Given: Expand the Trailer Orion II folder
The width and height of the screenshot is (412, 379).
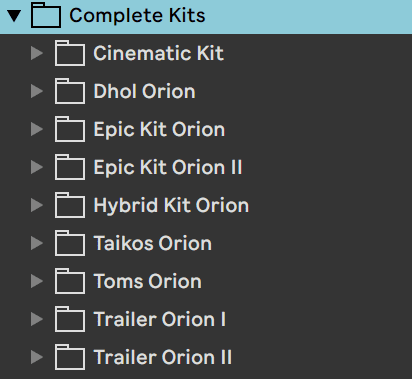Looking at the screenshot, I should coord(37,357).
